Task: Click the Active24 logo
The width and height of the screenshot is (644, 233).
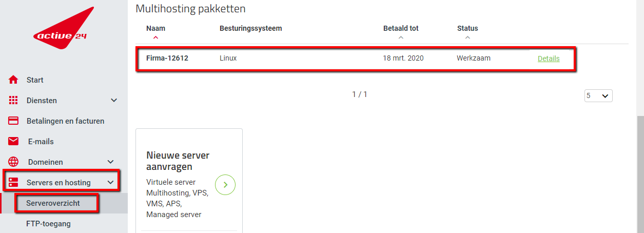Action: 64,28
